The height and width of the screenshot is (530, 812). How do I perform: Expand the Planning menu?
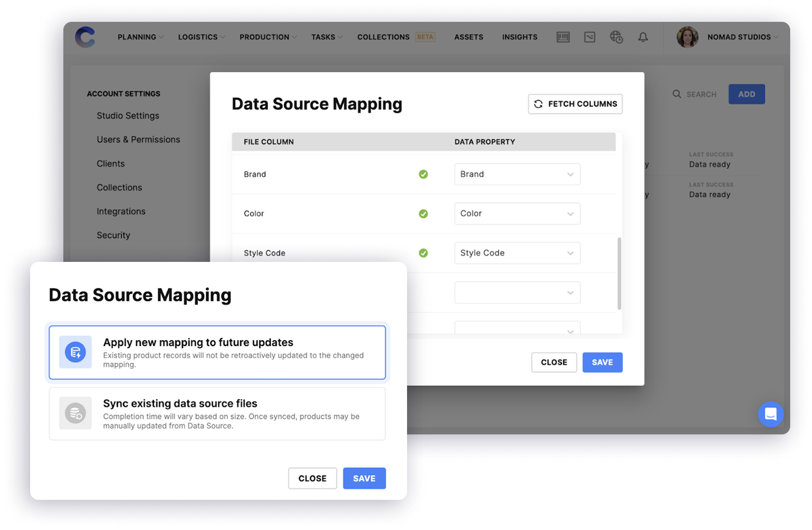tap(141, 37)
